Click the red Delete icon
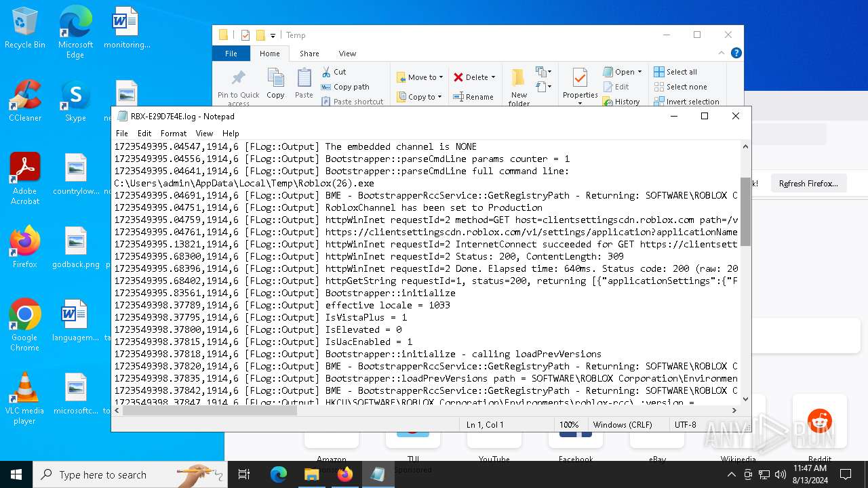This screenshot has width=868, height=488. (459, 77)
